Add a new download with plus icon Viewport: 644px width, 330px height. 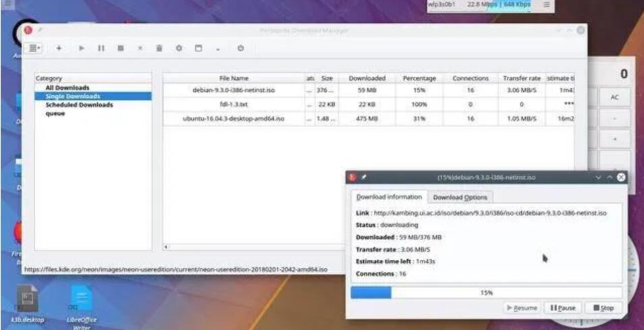point(59,48)
